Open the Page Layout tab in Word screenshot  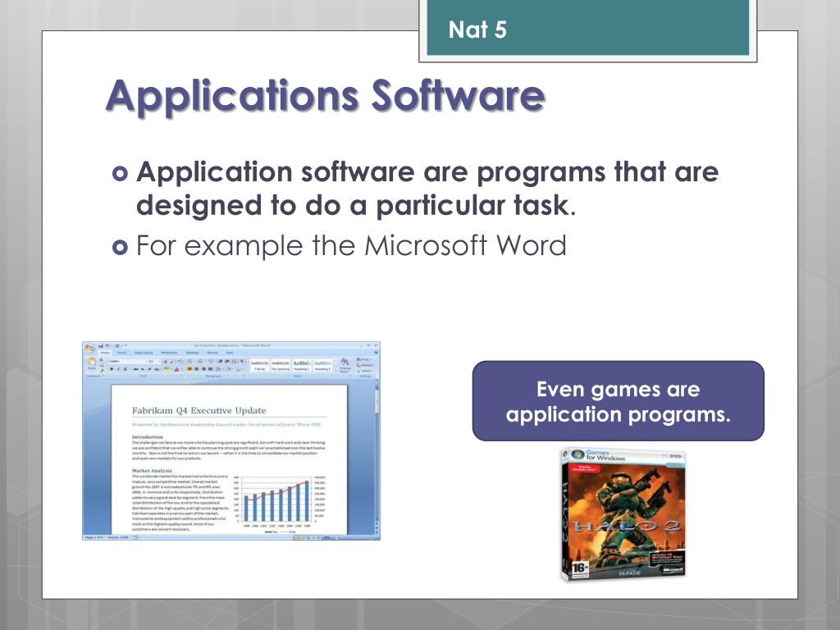tap(144, 353)
